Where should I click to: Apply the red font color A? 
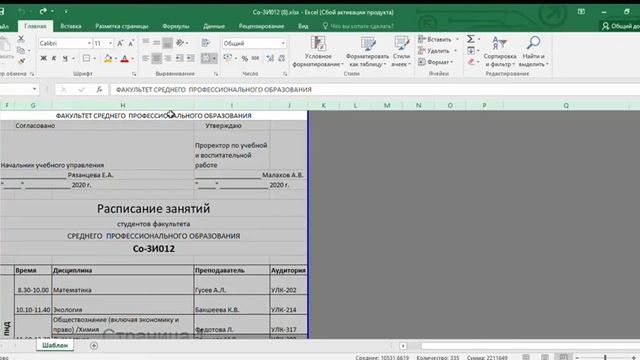coord(125,58)
